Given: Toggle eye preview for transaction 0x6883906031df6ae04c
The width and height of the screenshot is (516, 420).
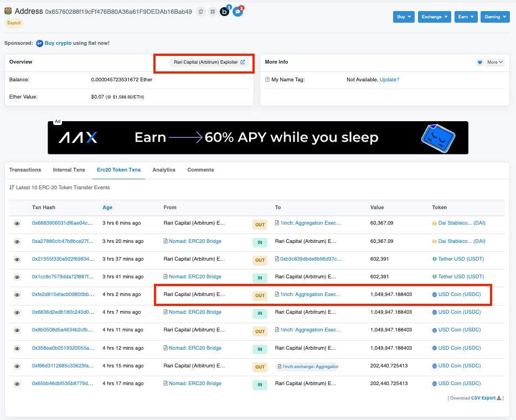Looking at the screenshot, I should [x=17, y=224].
